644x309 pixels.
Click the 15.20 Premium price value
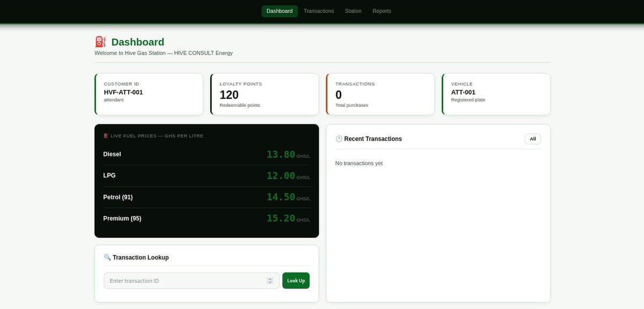click(x=281, y=218)
